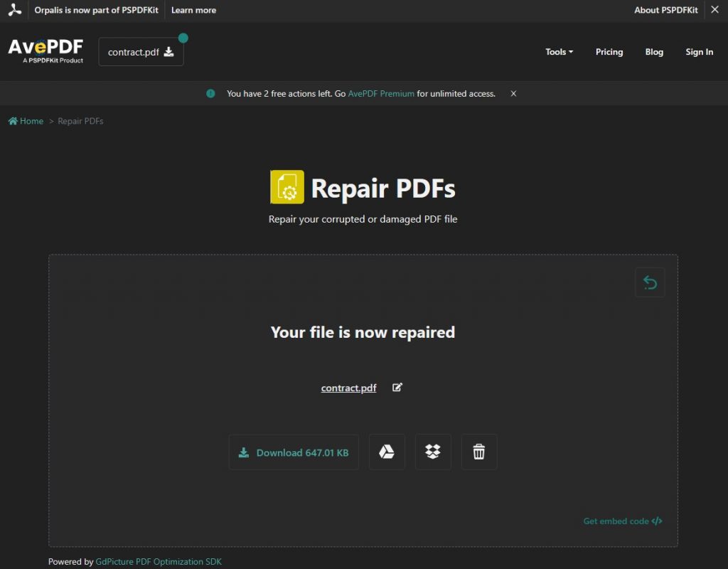Save the repaired file to Google Drive
The width and height of the screenshot is (728, 569).
(x=387, y=452)
